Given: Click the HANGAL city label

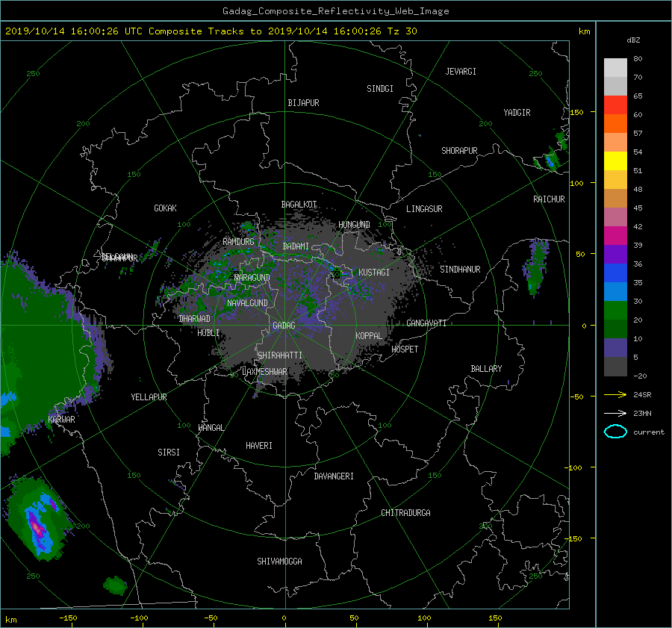Looking at the screenshot, I should [211, 428].
